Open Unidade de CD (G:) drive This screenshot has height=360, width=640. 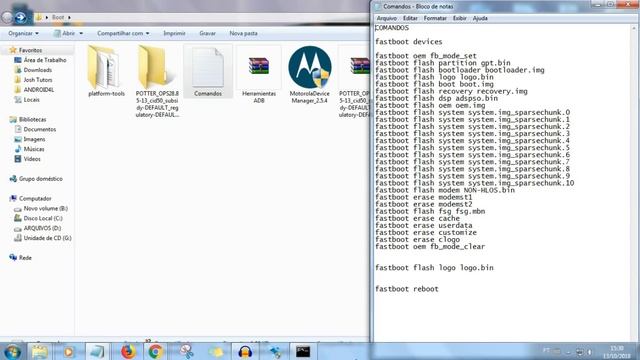point(43,238)
